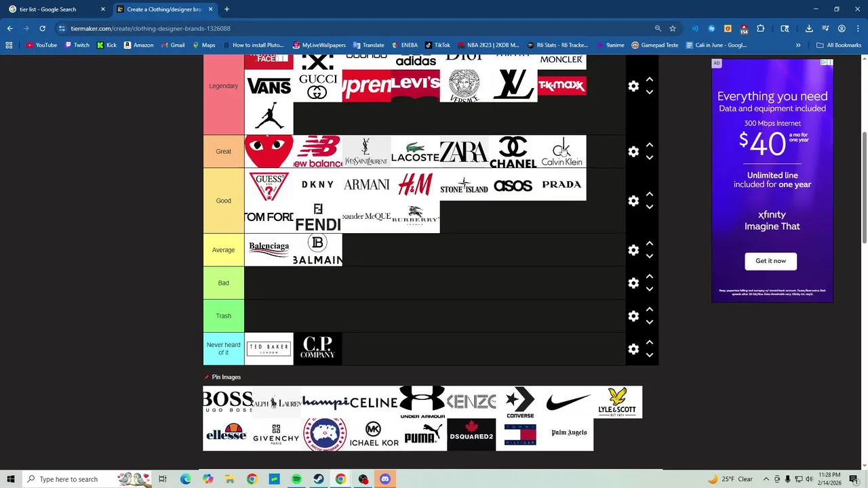Open settings gear for Great tier

[633, 152]
